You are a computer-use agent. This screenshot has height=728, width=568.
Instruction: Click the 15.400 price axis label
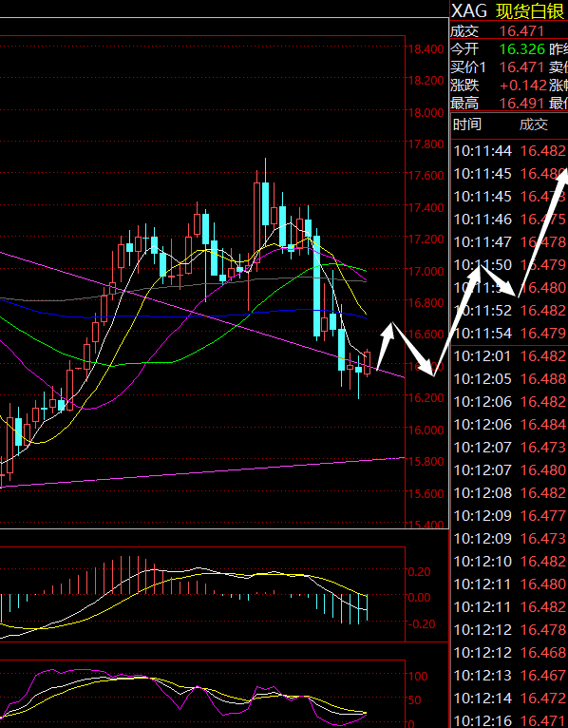click(x=426, y=525)
